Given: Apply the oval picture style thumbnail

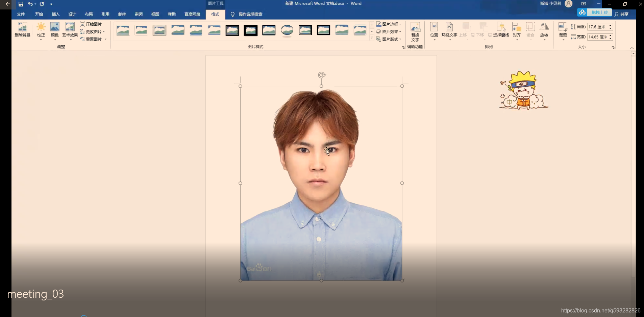Looking at the screenshot, I should (287, 30).
